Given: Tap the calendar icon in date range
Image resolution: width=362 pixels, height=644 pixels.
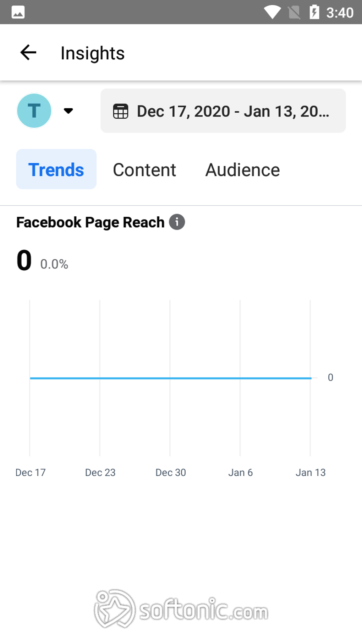Looking at the screenshot, I should [x=121, y=111].
